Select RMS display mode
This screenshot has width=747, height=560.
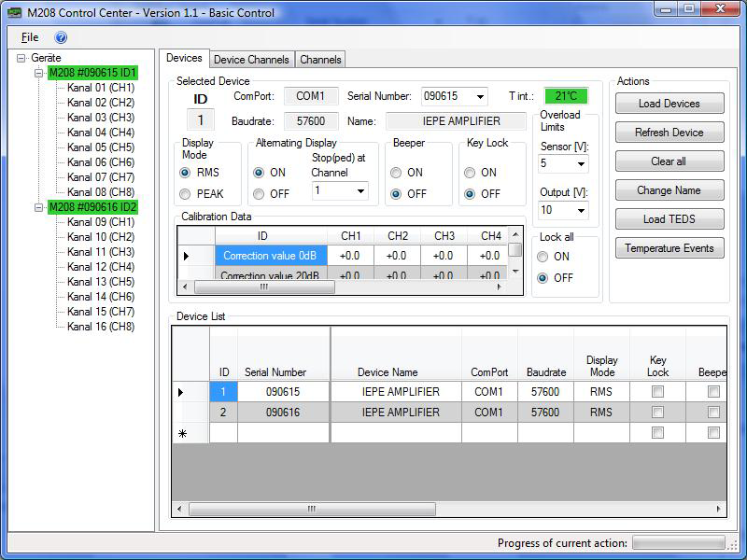click(185, 173)
